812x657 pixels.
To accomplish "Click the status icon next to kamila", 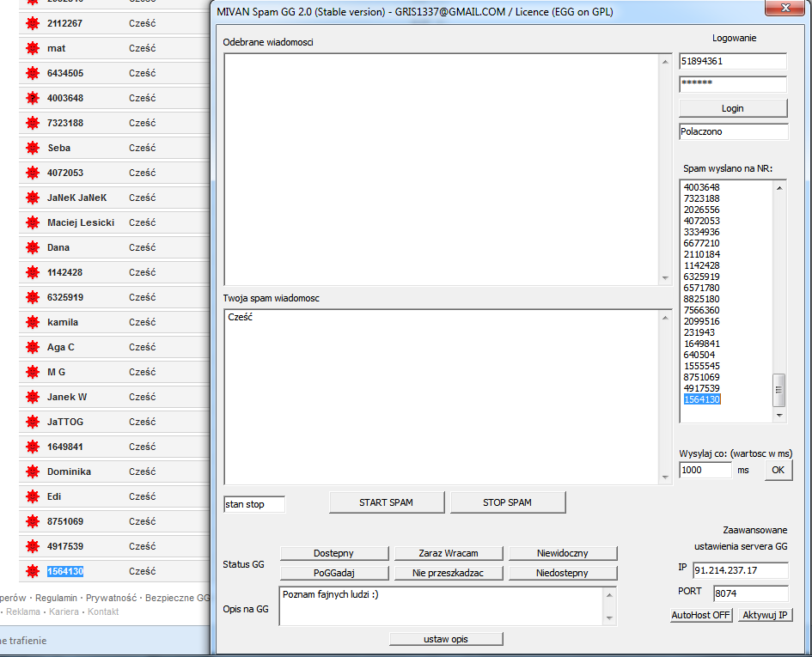I will coord(33,322).
